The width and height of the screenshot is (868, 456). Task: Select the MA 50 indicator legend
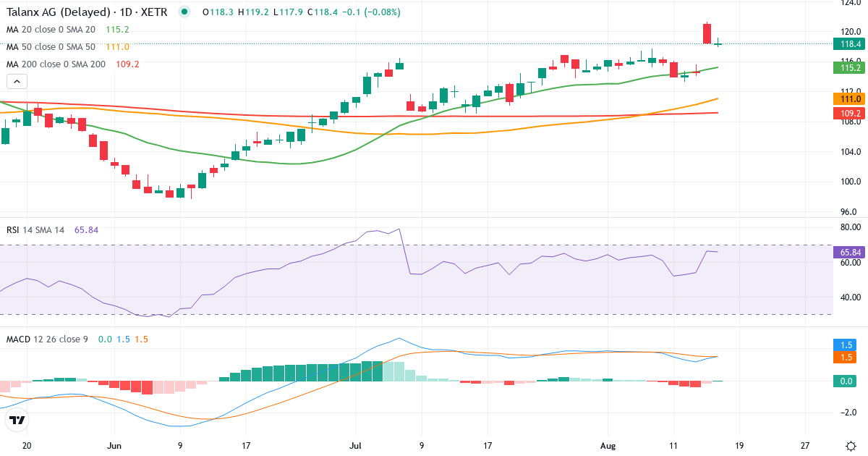tap(51, 47)
